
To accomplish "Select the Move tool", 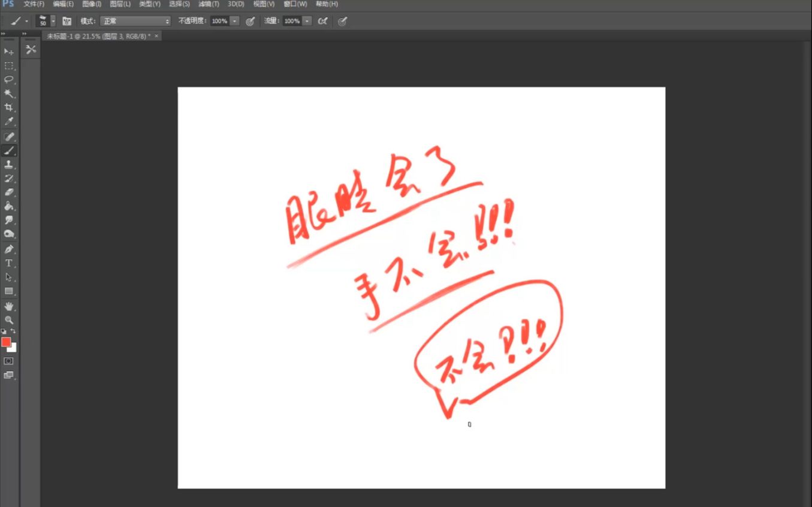I will (x=9, y=52).
